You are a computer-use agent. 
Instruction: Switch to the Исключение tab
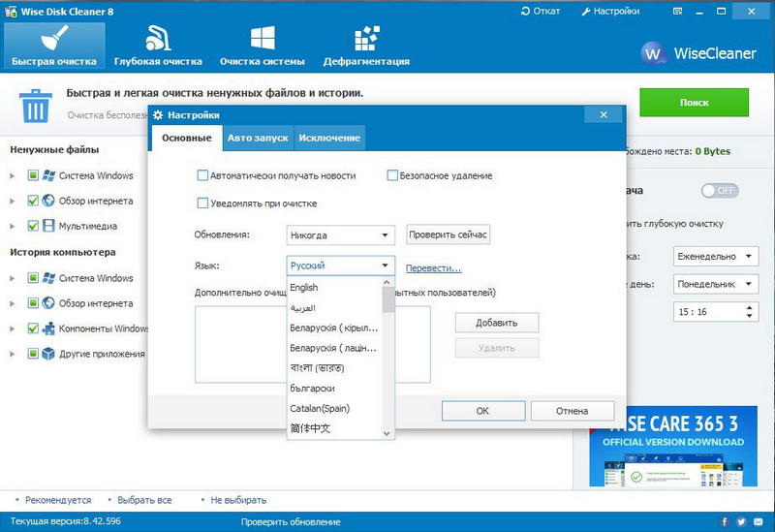pos(329,138)
